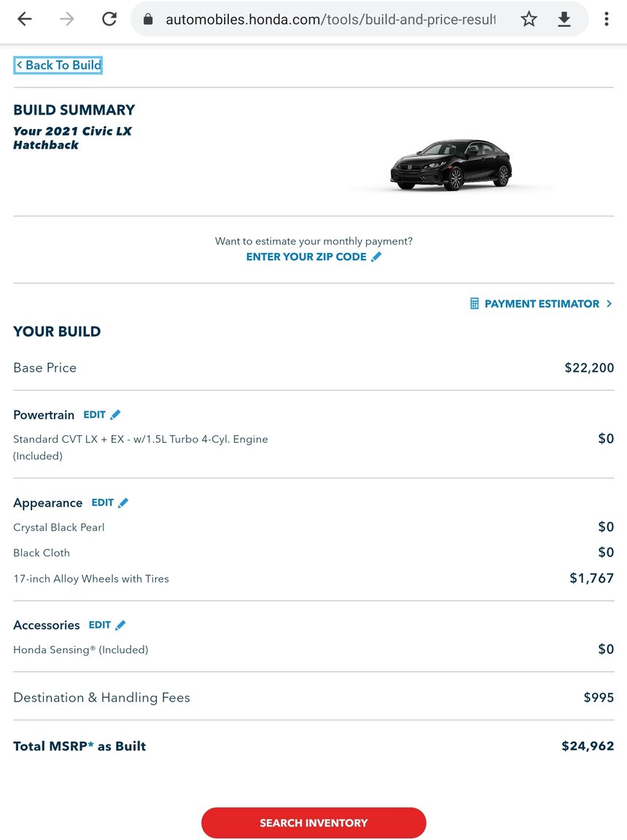
Task: Open the browser three-dot menu
Action: (x=606, y=20)
